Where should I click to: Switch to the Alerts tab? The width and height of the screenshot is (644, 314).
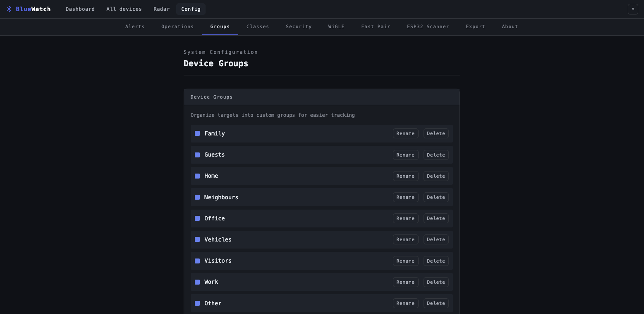(x=135, y=27)
